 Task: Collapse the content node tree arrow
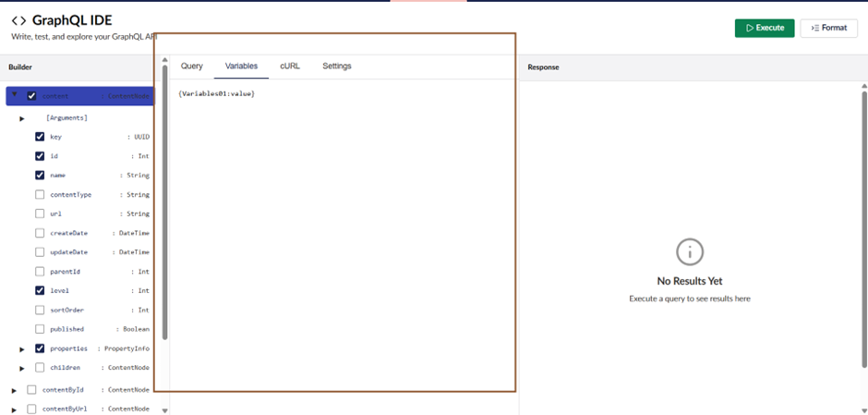tap(15, 95)
